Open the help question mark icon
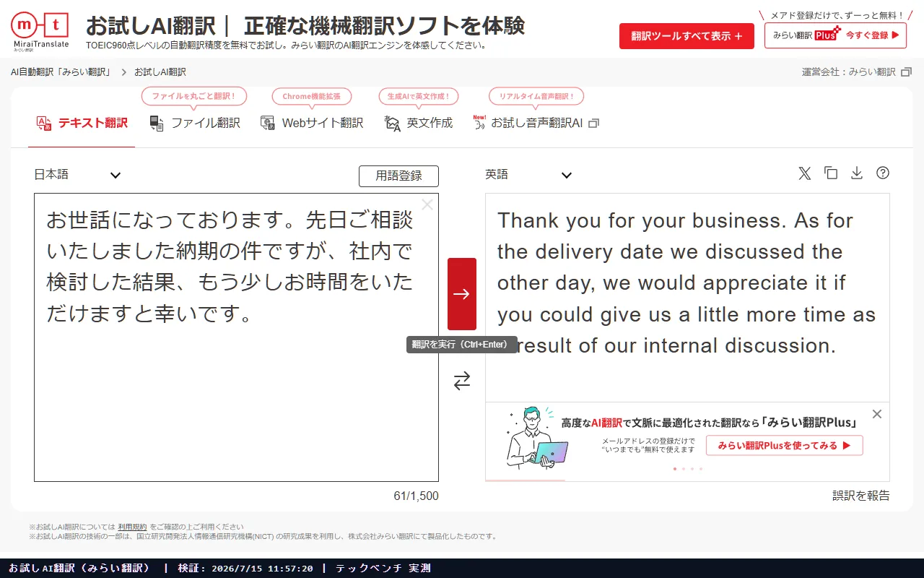 click(883, 173)
